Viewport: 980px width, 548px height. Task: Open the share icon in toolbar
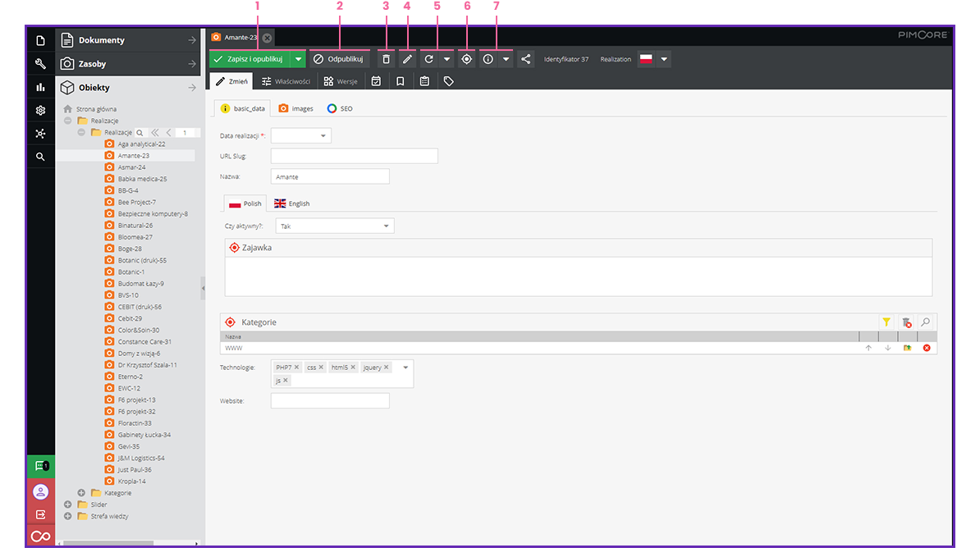tap(526, 59)
